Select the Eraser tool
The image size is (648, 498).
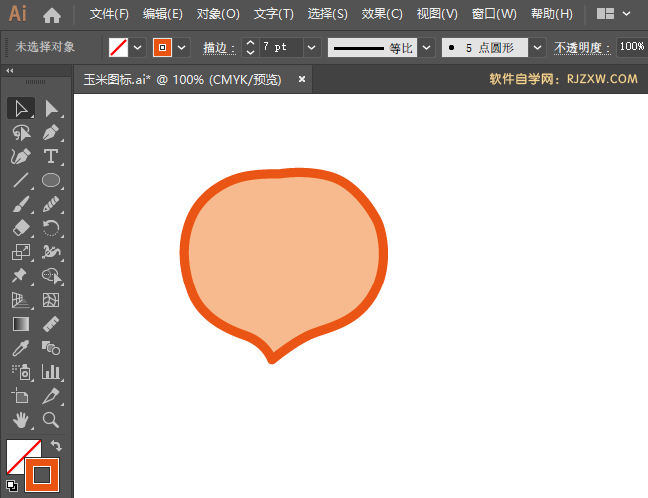pos(21,228)
